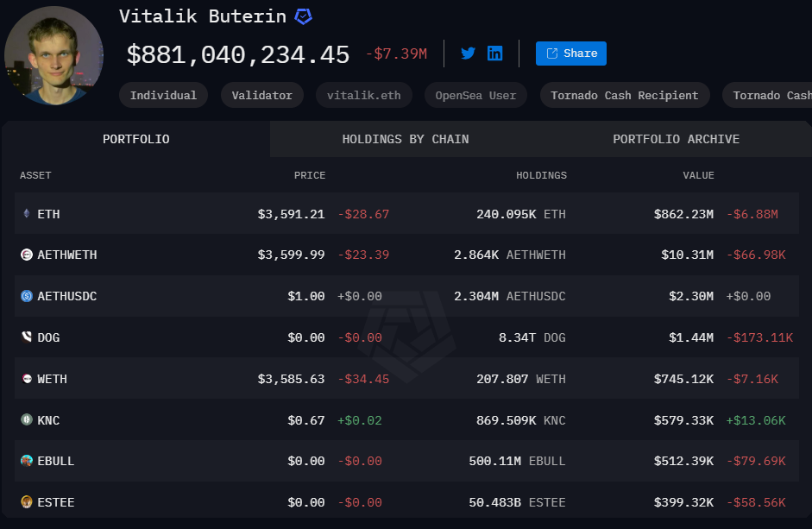
Task: Click the verified badge beside Vitalik Buterin
Action: (301, 16)
